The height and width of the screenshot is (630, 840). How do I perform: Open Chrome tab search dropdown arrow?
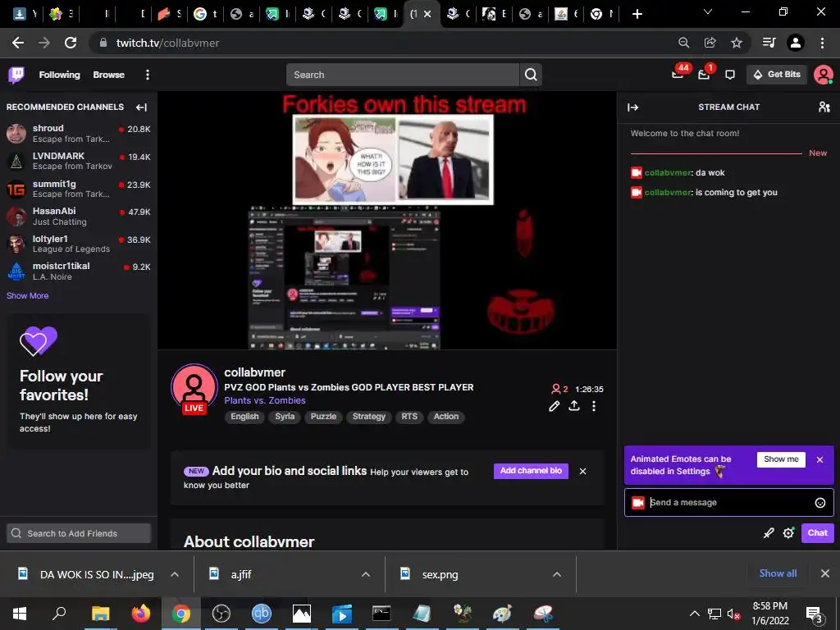708,12
